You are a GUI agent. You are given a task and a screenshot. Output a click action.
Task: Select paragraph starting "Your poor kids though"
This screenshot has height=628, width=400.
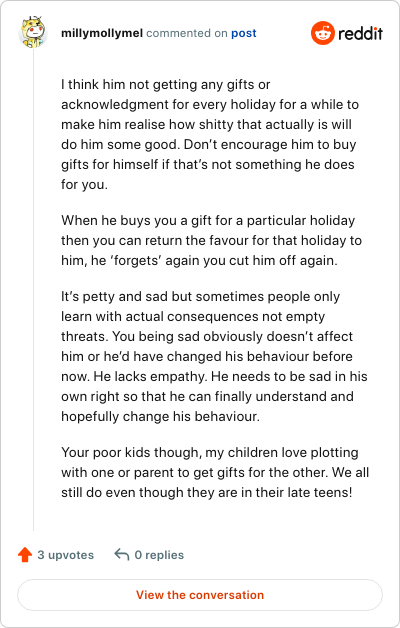coord(215,472)
